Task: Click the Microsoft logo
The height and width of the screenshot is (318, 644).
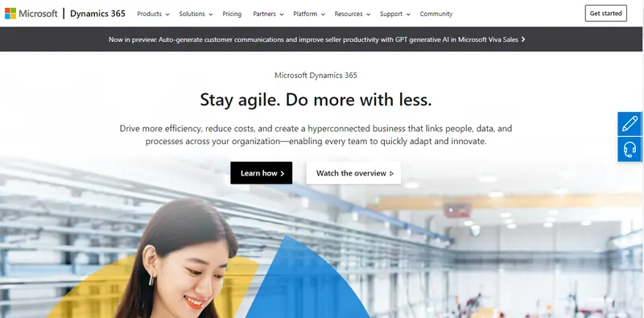Action: pyautogui.click(x=31, y=14)
